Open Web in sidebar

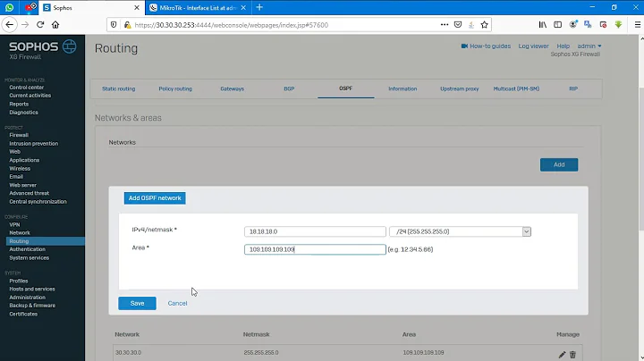coord(15,151)
